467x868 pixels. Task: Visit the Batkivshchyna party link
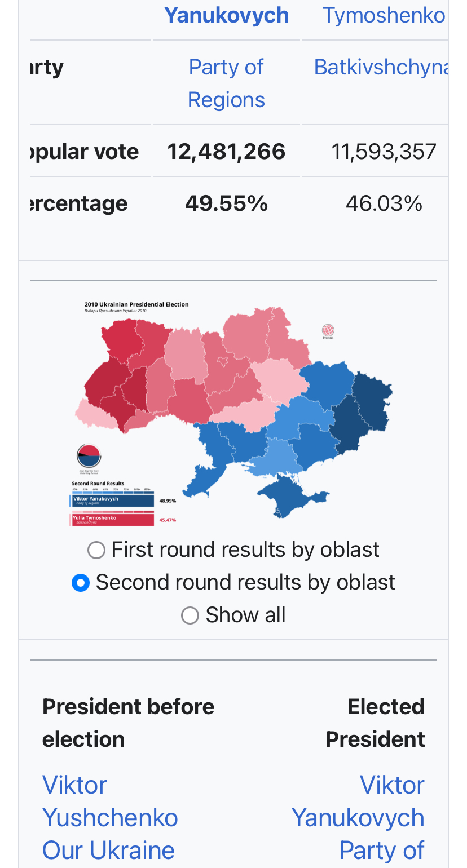(x=381, y=67)
